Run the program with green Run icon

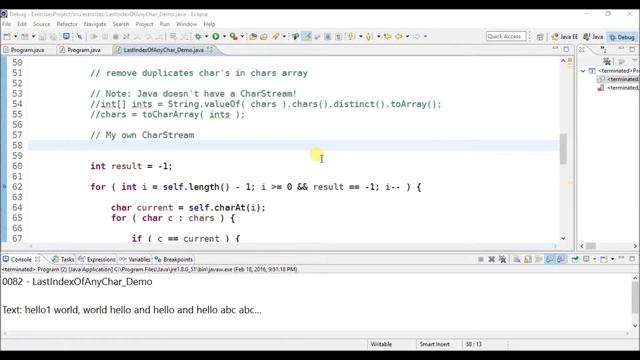click(x=216, y=36)
